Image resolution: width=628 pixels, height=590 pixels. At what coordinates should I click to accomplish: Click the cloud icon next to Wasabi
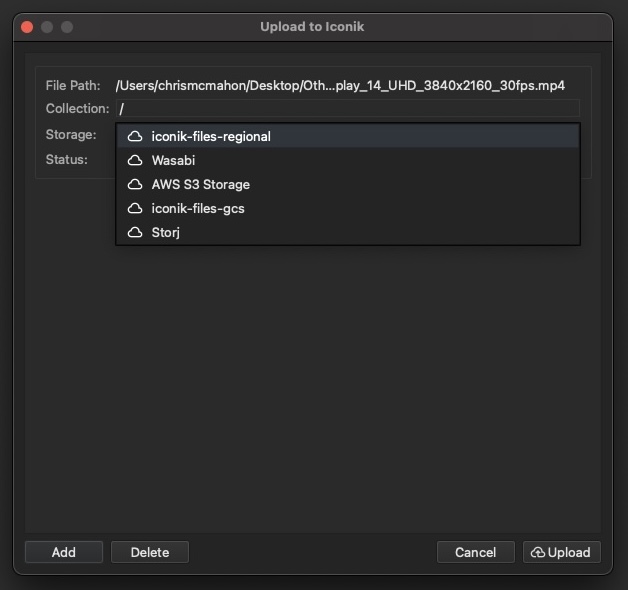(x=135, y=160)
